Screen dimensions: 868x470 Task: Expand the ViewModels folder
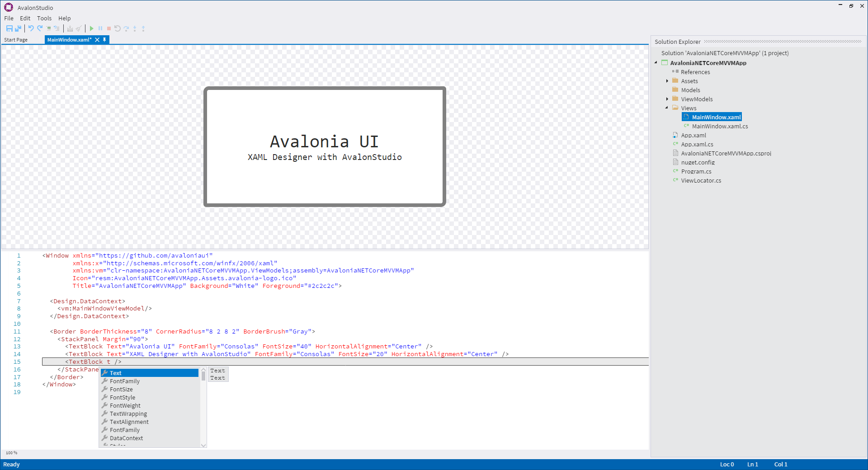(x=668, y=99)
